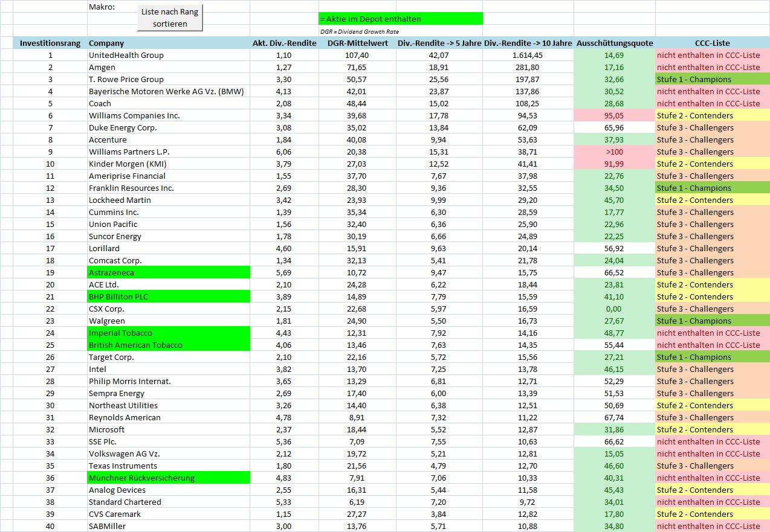Select the Reynolds American cell

(169, 417)
